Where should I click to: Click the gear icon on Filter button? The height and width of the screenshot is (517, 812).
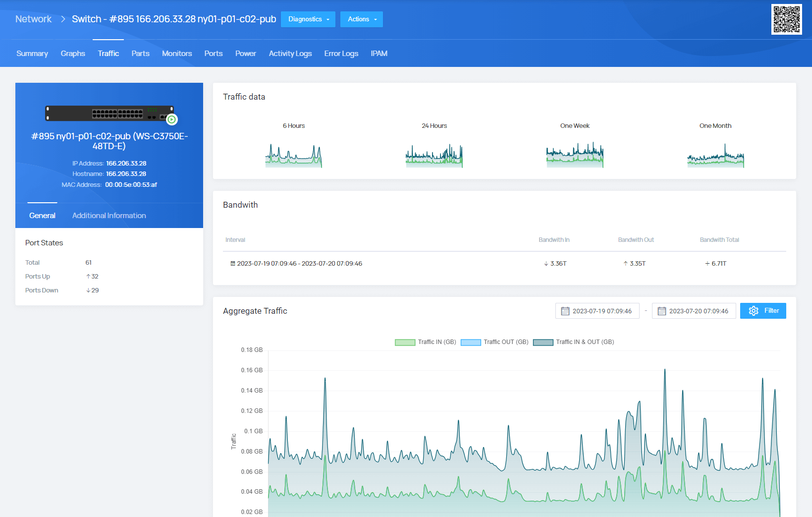click(x=754, y=311)
